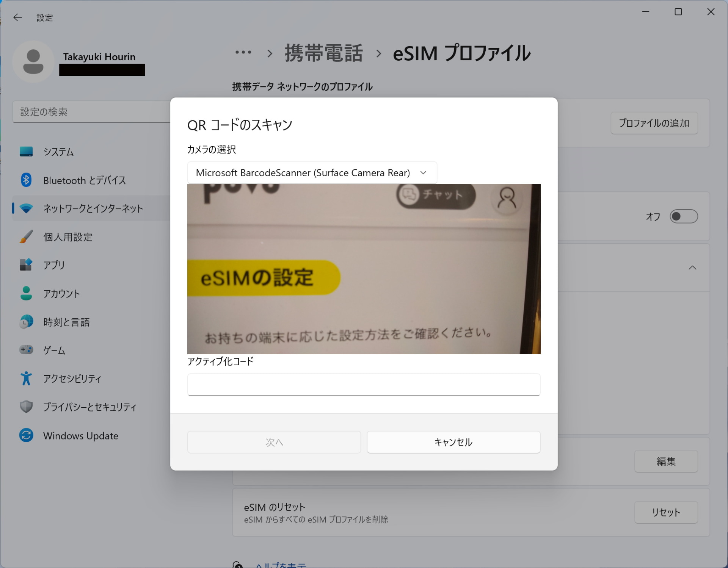Open プライバシーとセキュリティ settings

(x=89, y=407)
